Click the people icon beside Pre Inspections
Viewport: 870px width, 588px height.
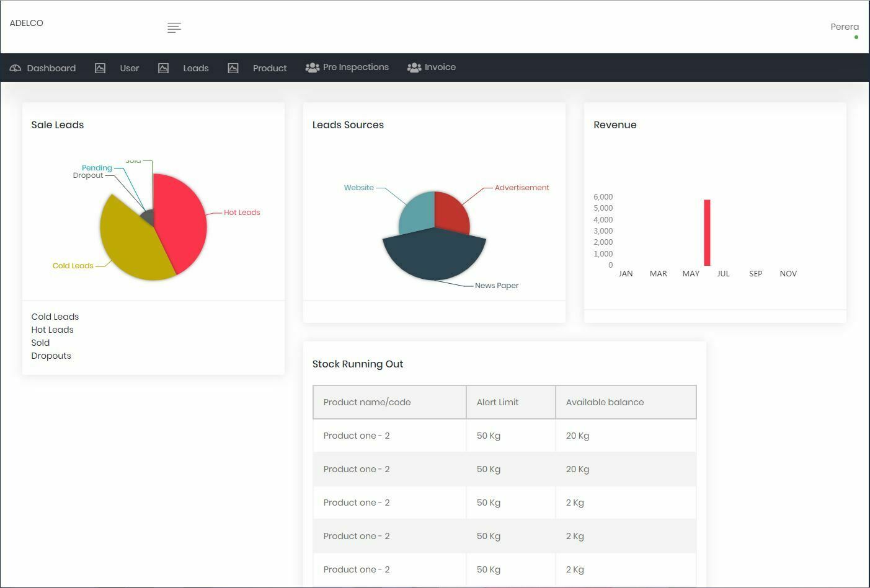tap(313, 68)
